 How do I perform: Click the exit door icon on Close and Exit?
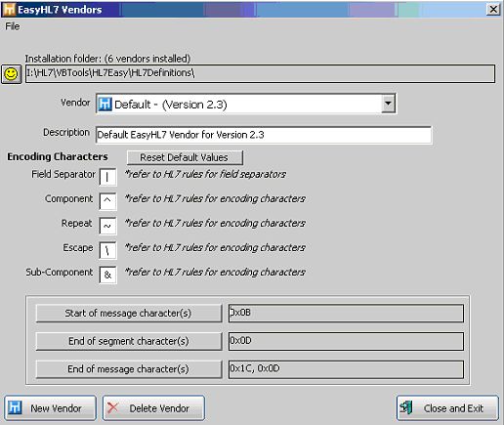point(406,407)
